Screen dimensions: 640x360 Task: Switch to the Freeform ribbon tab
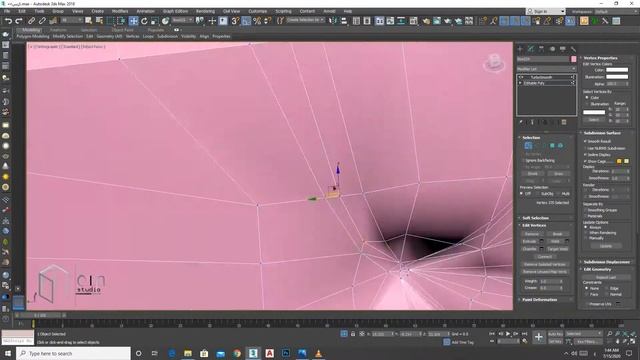pos(58,30)
